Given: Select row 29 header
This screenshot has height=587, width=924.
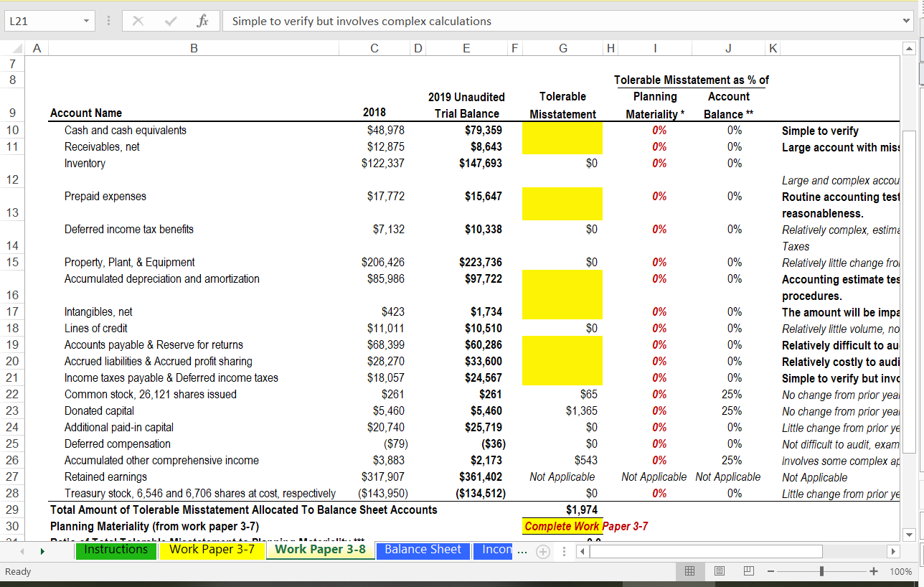Looking at the screenshot, I should (12, 509).
